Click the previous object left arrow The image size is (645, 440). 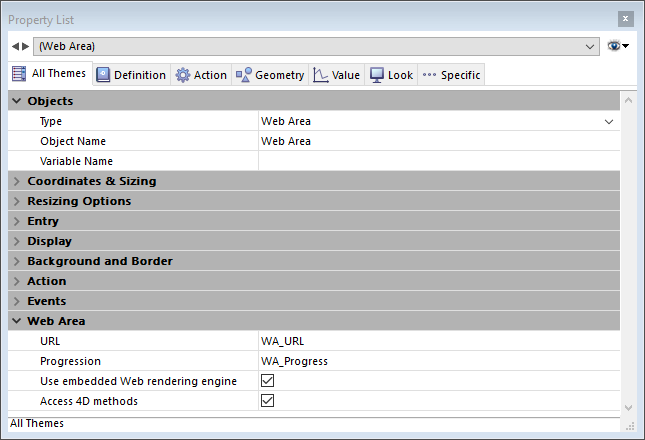pyautogui.click(x=15, y=46)
